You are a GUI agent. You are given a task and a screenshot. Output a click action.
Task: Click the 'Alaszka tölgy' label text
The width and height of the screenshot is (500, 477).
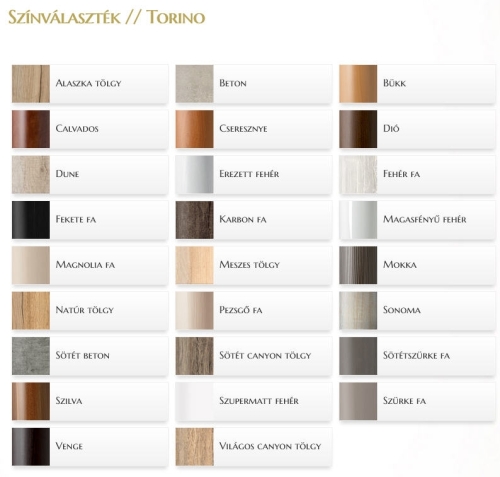[88, 83]
